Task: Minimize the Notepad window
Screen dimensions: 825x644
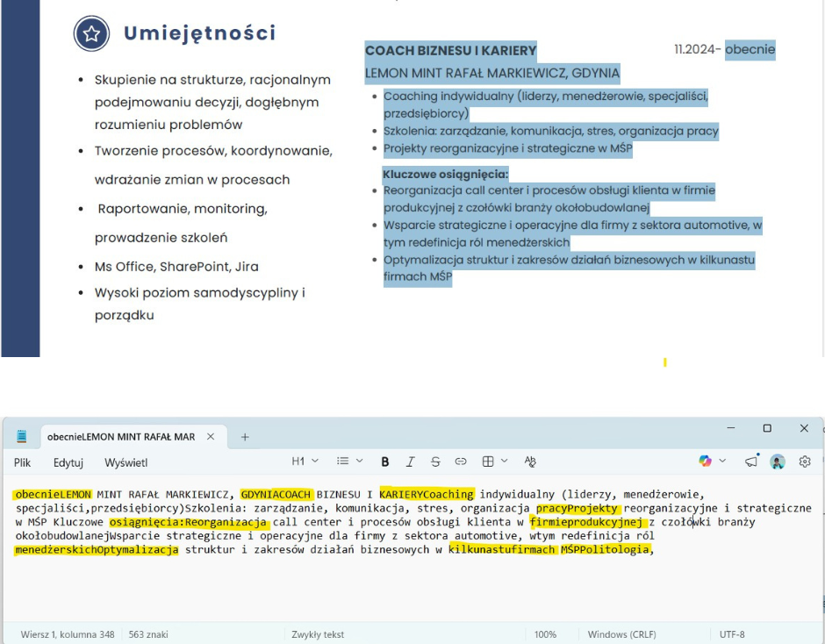Action: [731, 428]
